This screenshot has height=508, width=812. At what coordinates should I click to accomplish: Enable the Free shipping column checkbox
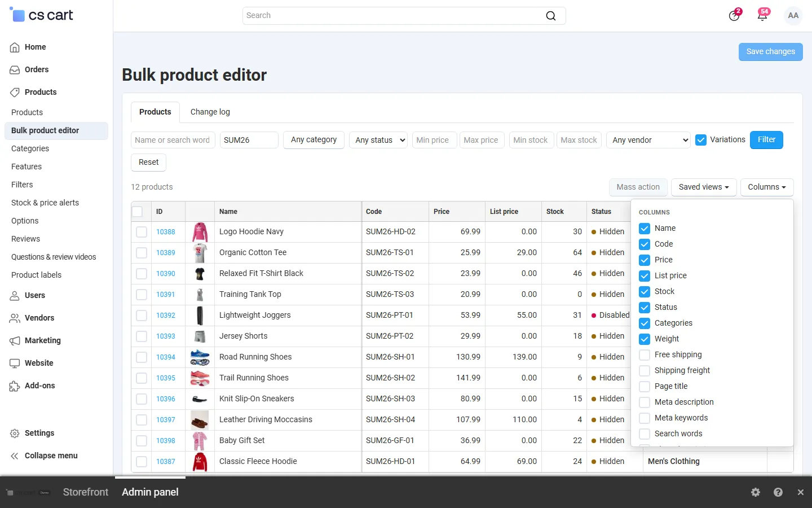(645, 355)
